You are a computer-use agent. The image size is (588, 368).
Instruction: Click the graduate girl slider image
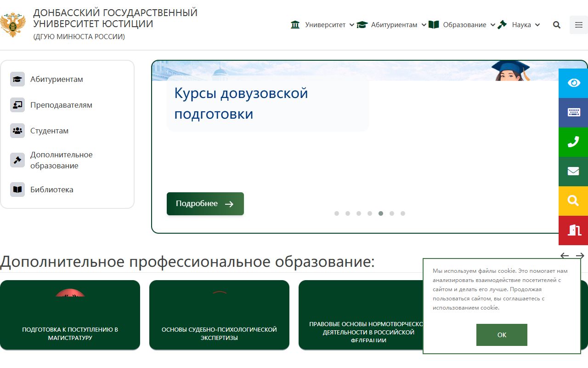coord(511,71)
